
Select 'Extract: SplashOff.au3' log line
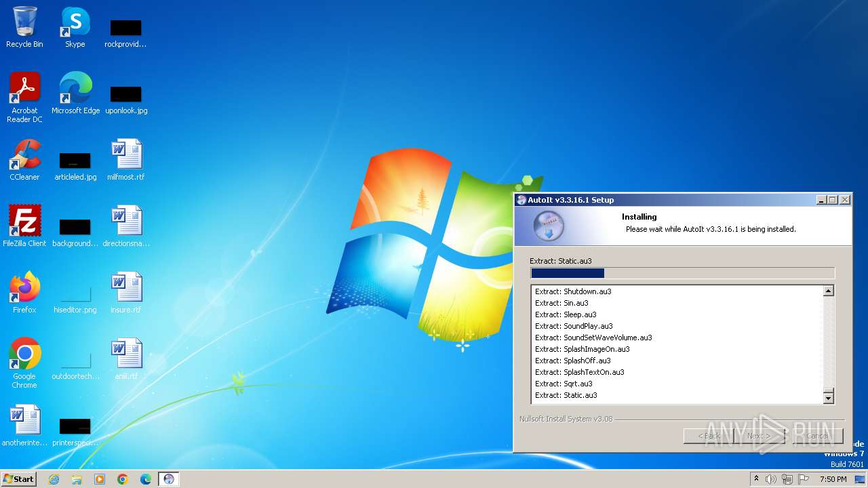coord(572,361)
